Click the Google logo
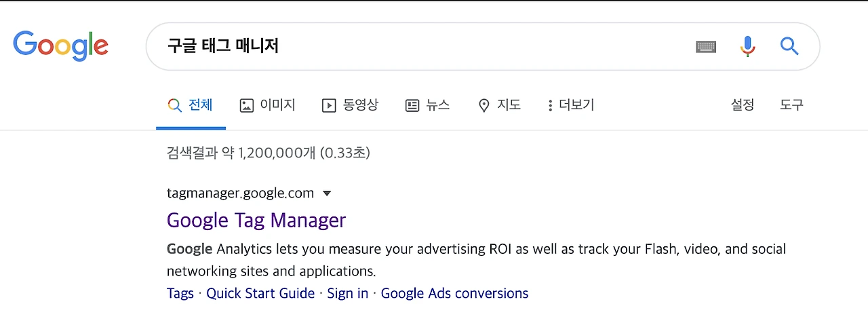868x323 pixels. [x=60, y=46]
